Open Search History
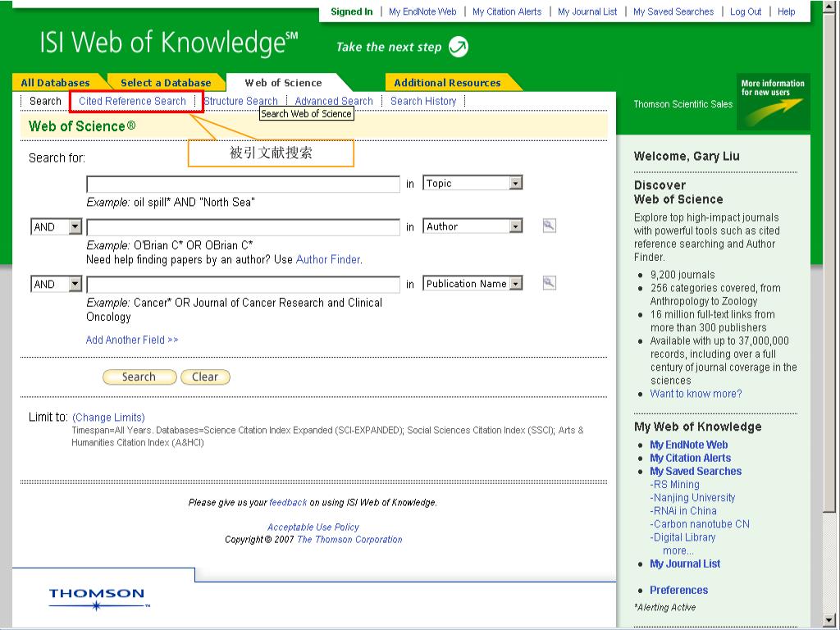This screenshot has height=630, width=840. click(x=423, y=101)
